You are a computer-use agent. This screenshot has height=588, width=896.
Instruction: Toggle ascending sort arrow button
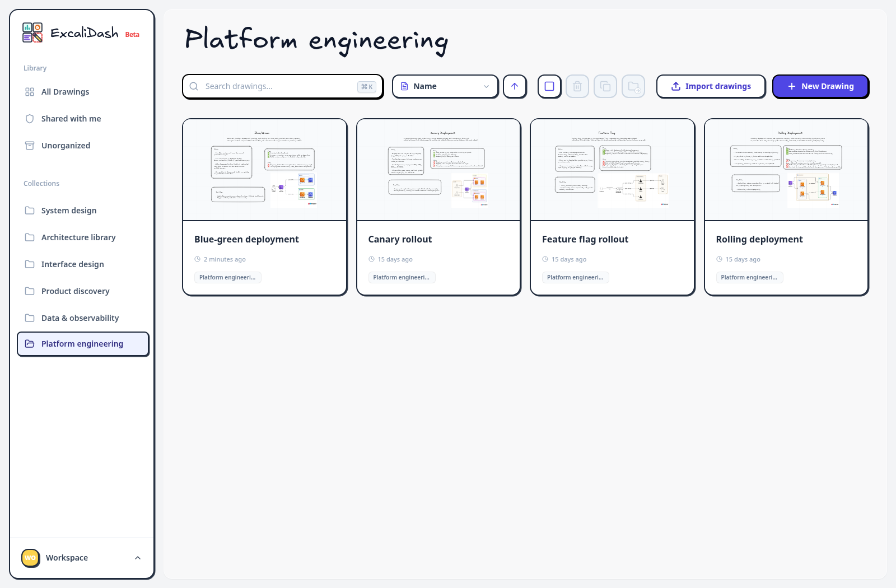click(x=515, y=86)
